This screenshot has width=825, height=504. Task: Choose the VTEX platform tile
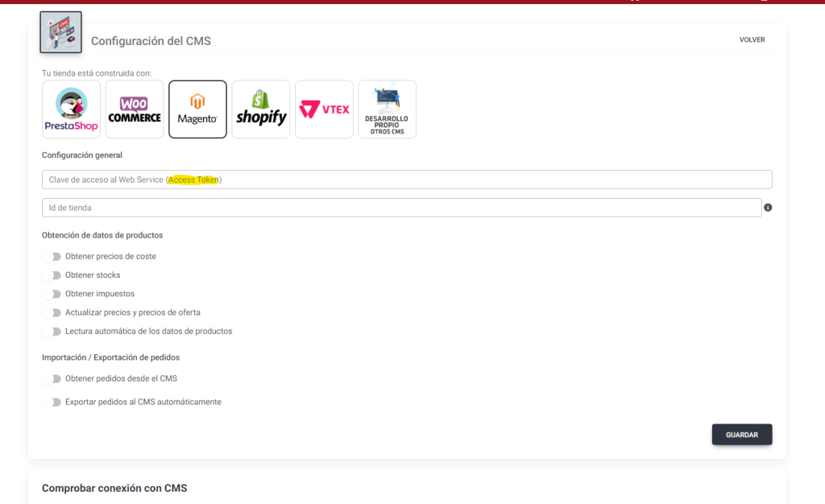[x=324, y=109]
